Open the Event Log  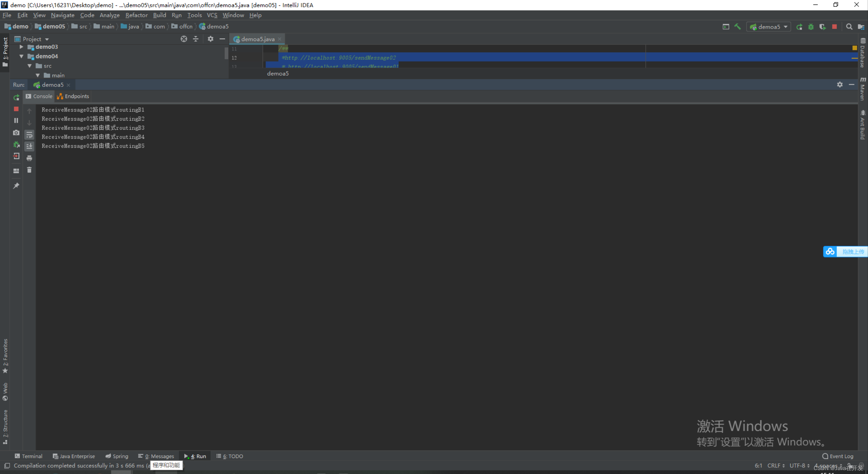point(838,456)
